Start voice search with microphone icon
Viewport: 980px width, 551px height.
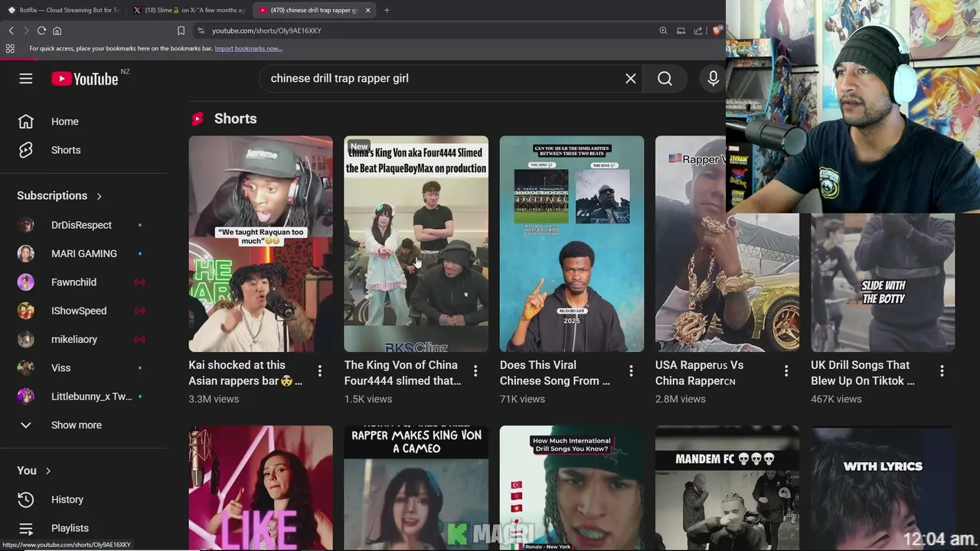(x=713, y=78)
